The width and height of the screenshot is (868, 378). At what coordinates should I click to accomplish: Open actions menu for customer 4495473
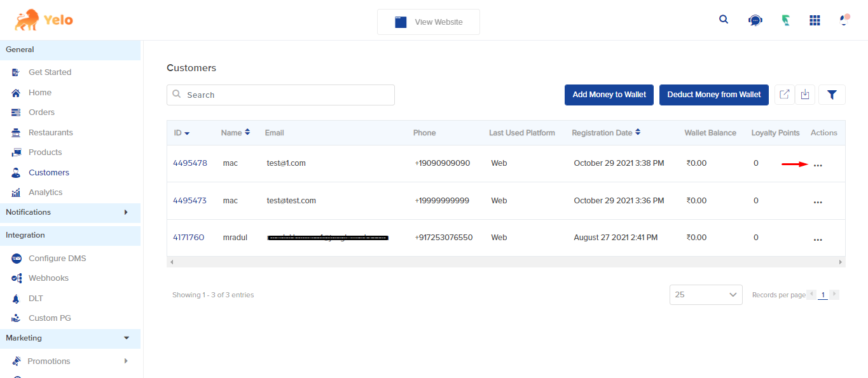tap(818, 203)
